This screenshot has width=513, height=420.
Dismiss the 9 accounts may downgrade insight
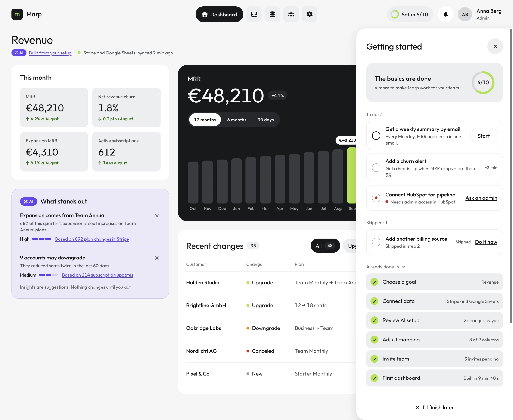click(157, 258)
